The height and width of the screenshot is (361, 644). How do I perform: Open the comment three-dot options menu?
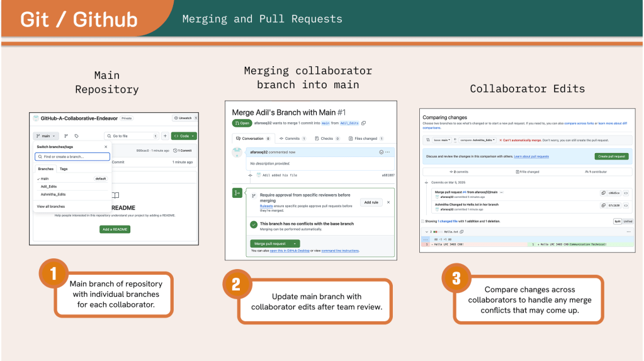(x=388, y=152)
